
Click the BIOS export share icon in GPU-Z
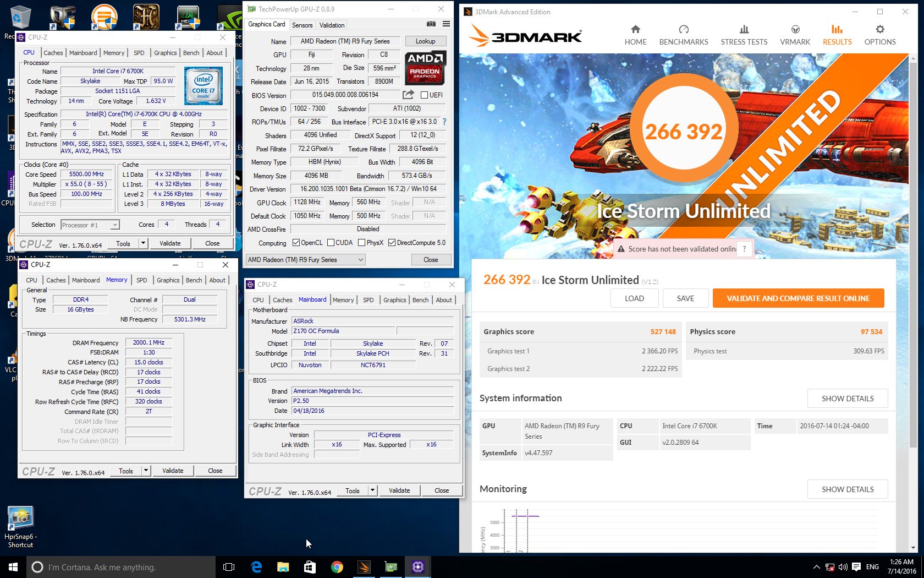coord(408,95)
